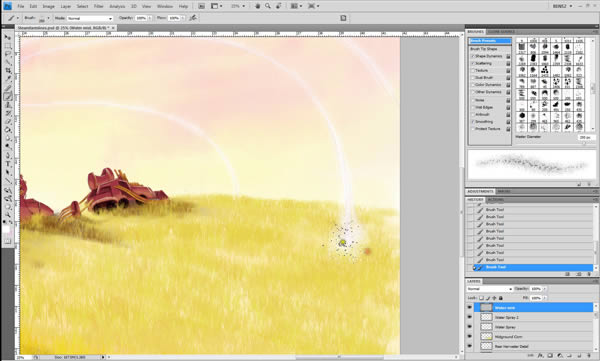Enable airbrush mode in options bar

(x=193, y=18)
